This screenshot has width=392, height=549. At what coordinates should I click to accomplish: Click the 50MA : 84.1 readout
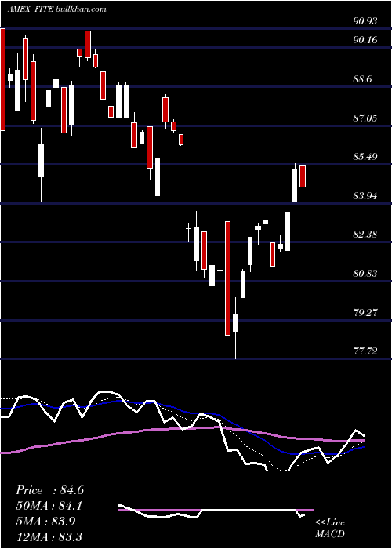[49, 506]
